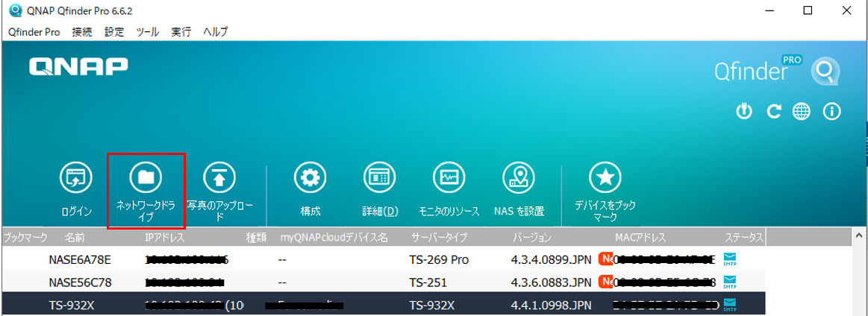Open the ツール (Tools) menu
Image resolution: width=868 pixels, height=316 pixels.
pyautogui.click(x=148, y=32)
